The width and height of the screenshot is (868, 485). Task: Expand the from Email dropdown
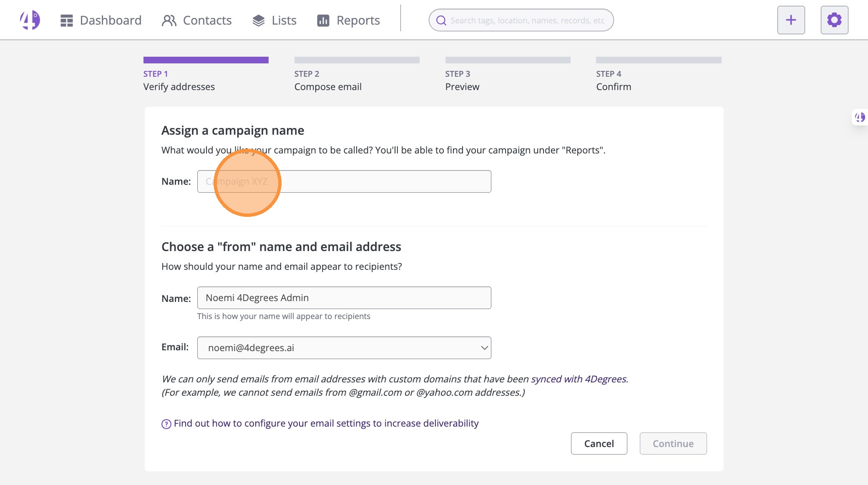tap(344, 348)
